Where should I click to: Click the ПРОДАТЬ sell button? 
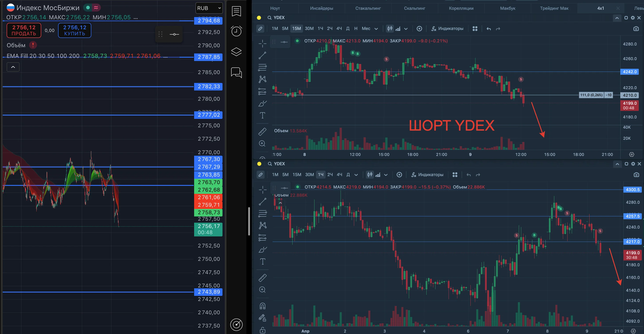point(24,30)
